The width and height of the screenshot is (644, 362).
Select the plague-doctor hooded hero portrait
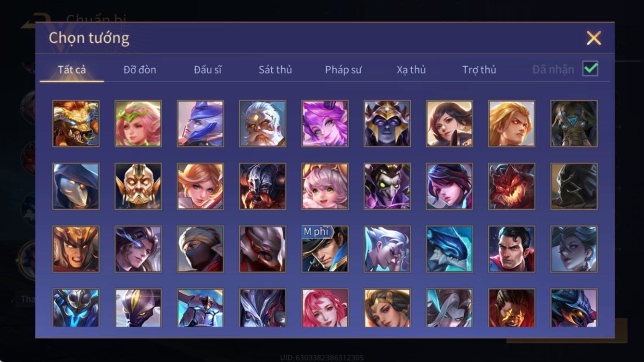[x=76, y=187]
